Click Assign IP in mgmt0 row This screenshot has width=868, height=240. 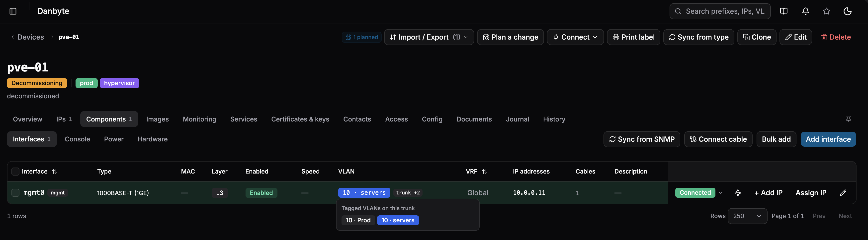pos(811,192)
